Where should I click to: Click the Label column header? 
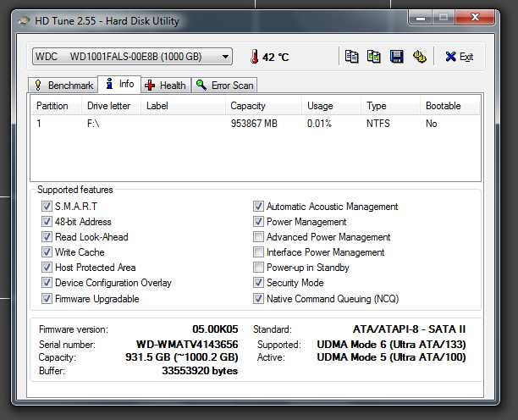click(184, 106)
